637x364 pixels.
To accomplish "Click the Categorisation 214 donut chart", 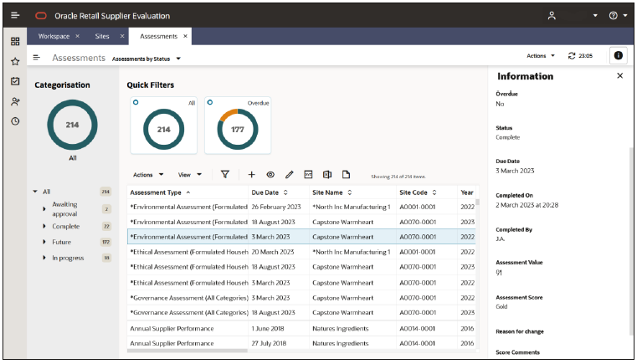I will [x=72, y=125].
